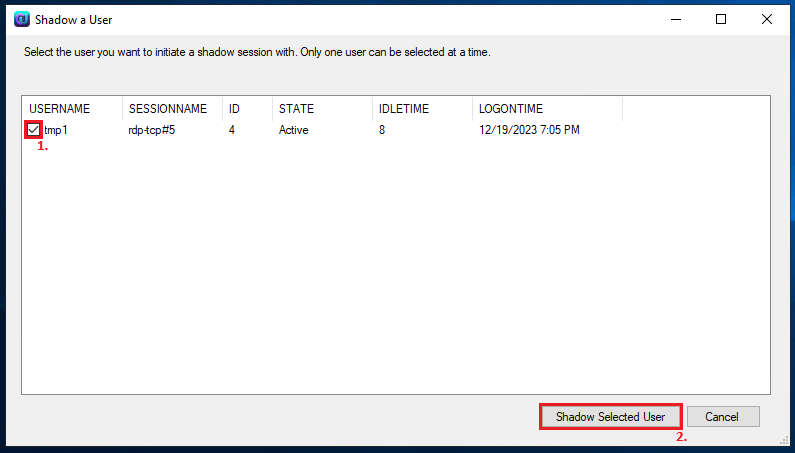Maximize the Shadow a User window
The width and height of the screenshot is (795, 453).
click(720, 19)
